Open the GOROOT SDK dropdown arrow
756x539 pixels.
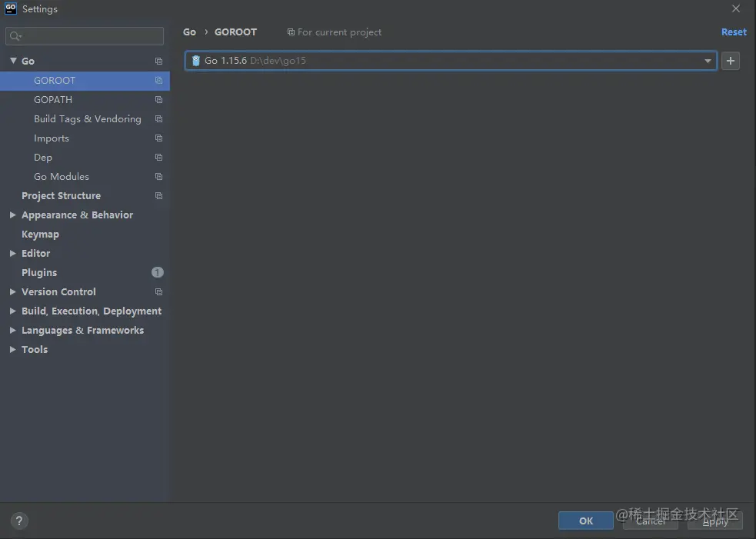pyautogui.click(x=708, y=62)
